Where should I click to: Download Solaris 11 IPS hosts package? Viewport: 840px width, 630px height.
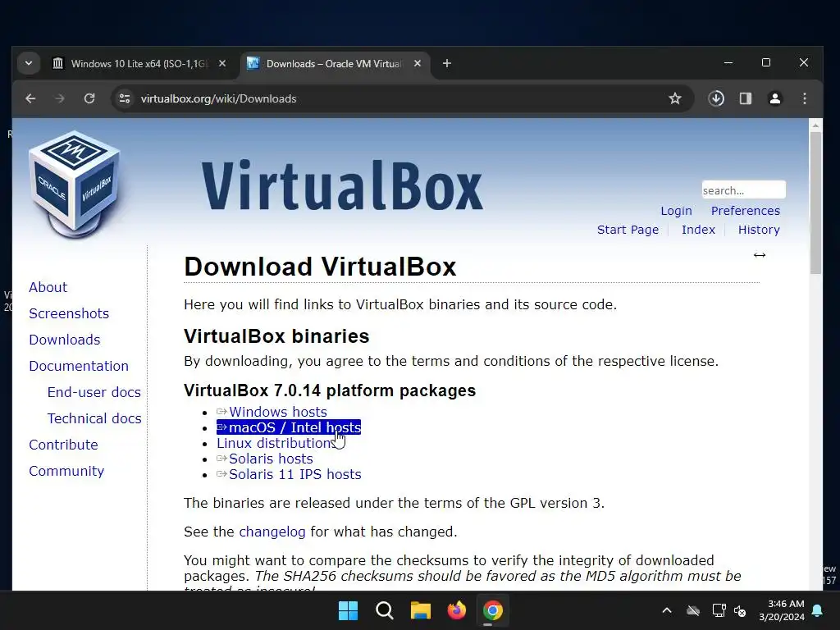(294, 474)
